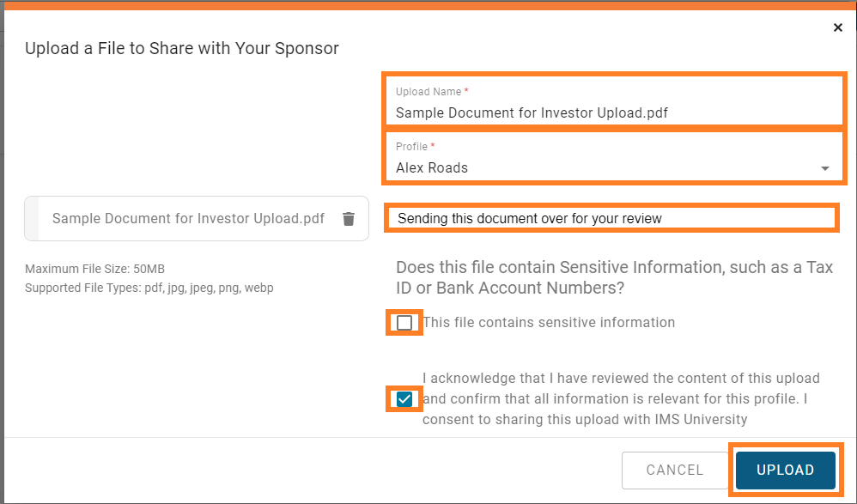The image size is (857, 504).
Task: Click the Cancel button
Action: click(674, 471)
